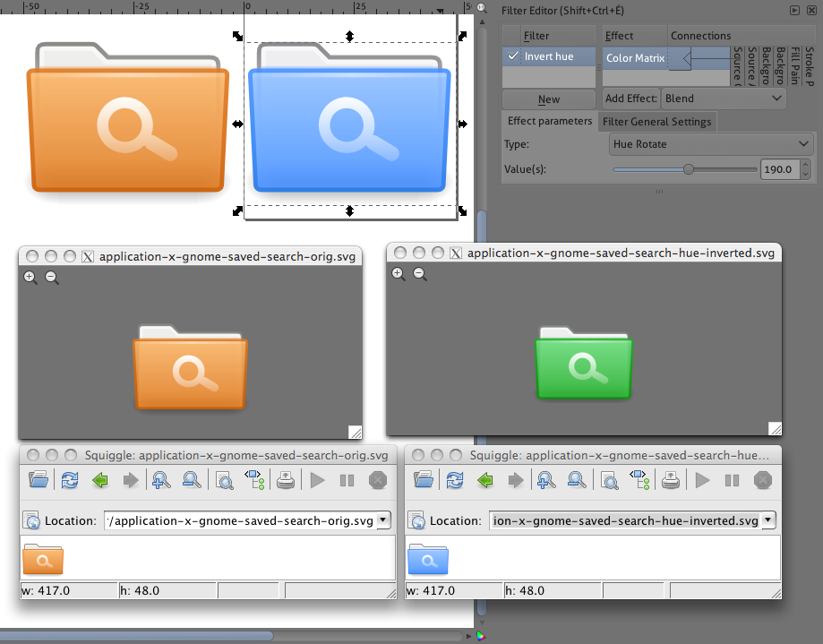Open the Add Effect Blend dropdown
Viewport: 823px width, 644px height.
724,99
